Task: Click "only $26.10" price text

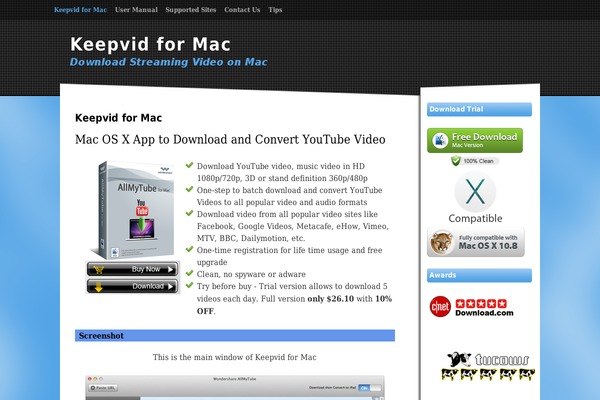Action: coord(331,299)
